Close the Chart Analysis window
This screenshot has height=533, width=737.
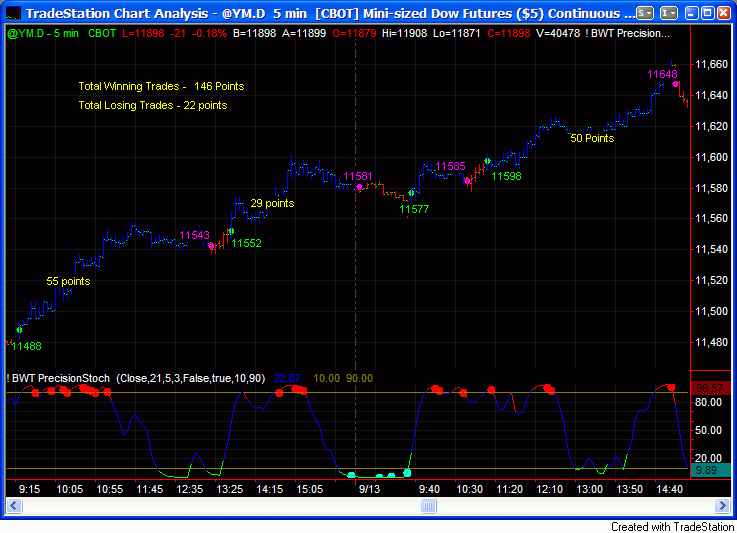[x=724, y=13]
